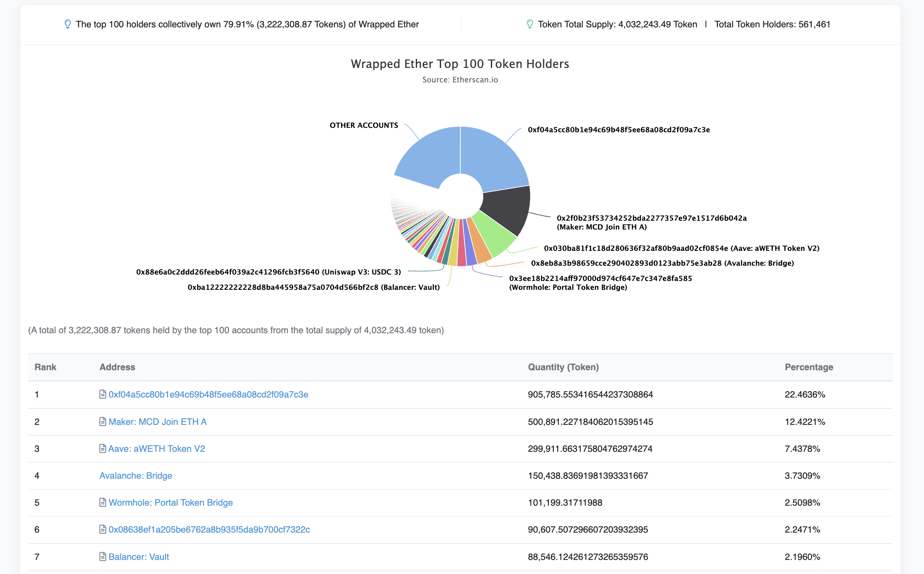The height and width of the screenshot is (574, 924).
Task: Click quantity 500,891.227184062015395145
Action: point(590,422)
